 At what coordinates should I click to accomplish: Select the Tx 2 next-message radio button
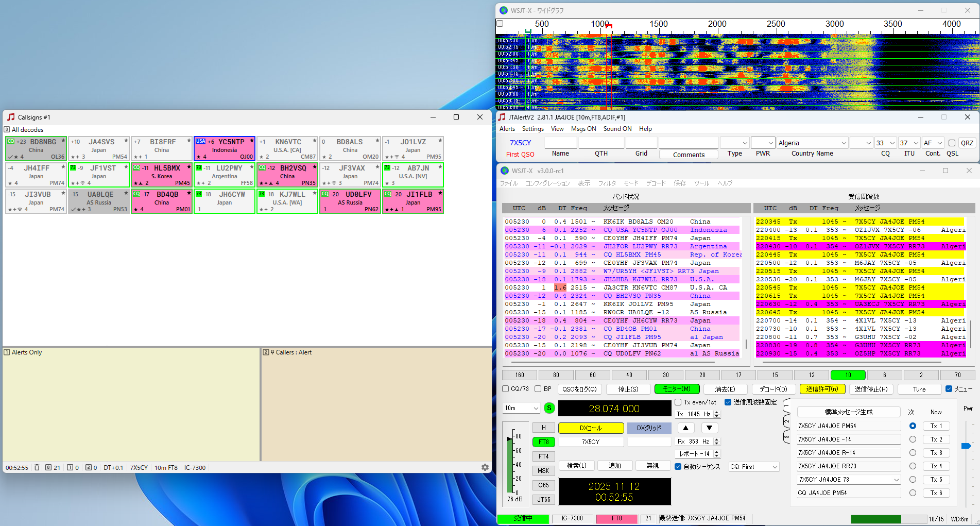(913, 439)
